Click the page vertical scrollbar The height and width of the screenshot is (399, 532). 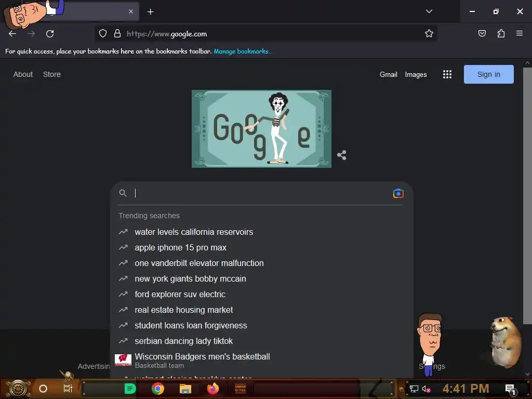pos(527,196)
